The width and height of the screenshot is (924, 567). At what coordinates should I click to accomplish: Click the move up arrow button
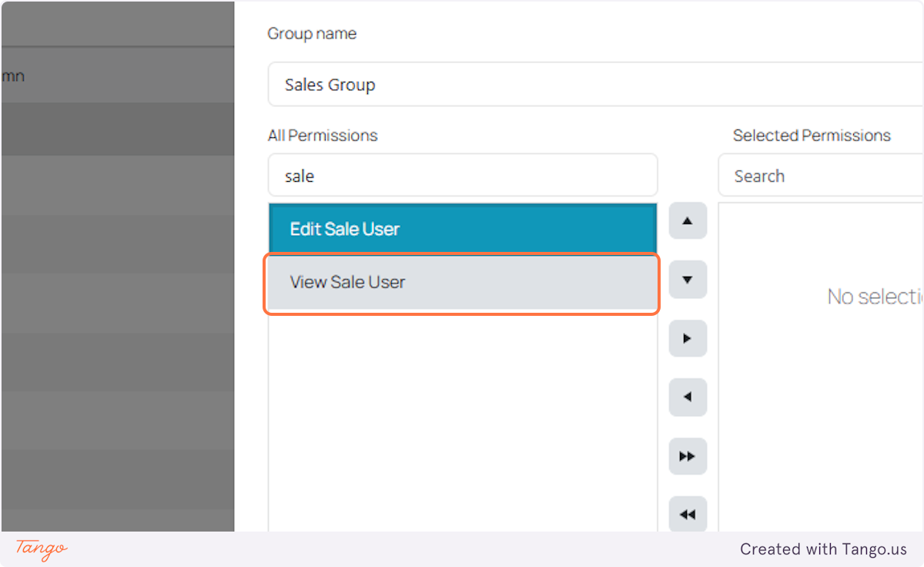(x=688, y=221)
